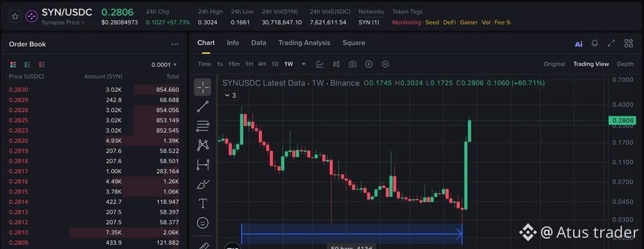644x249 pixels.
Task: Select the 0.2809 ask price row
Action: [x=94, y=243]
